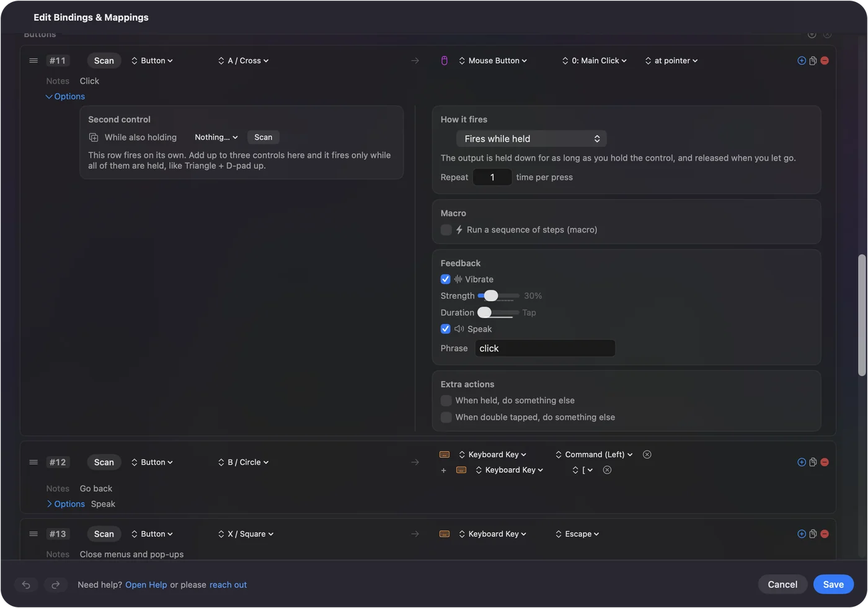The image size is (868, 608).
Task: Open the Mouse Button output type dropdown
Action: (x=493, y=61)
